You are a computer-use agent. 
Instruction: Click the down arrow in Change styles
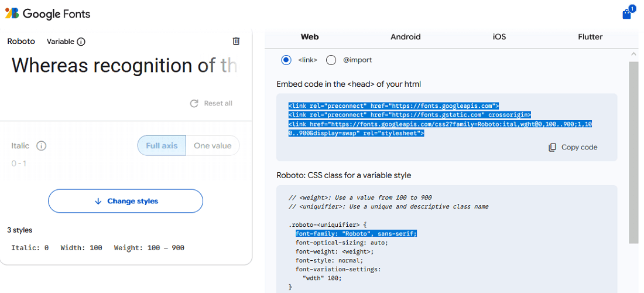pos(98,202)
